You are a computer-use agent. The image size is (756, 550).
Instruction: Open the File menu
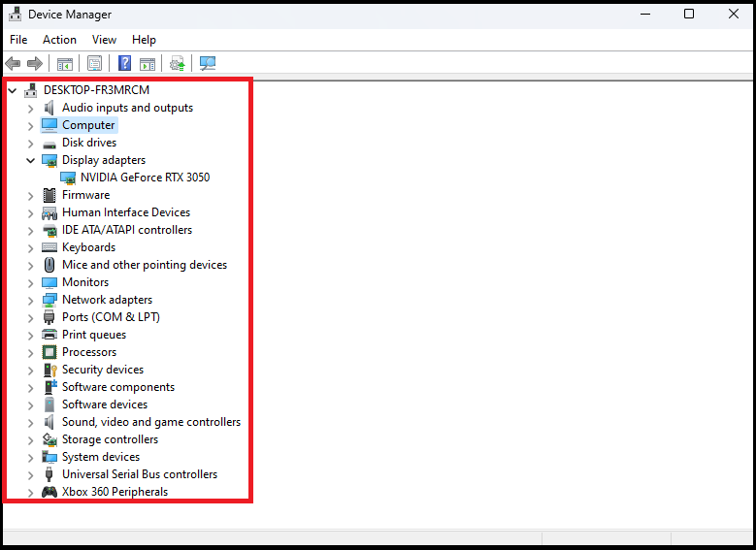tap(18, 40)
